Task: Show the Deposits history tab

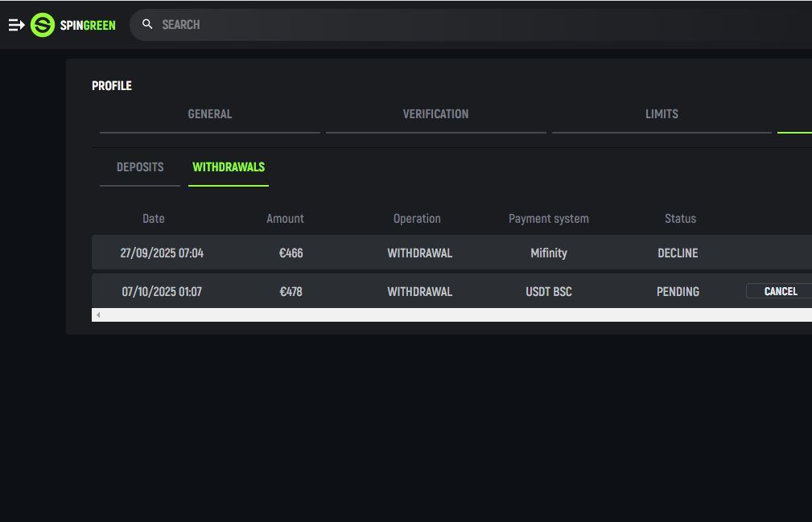Action: pyautogui.click(x=140, y=167)
